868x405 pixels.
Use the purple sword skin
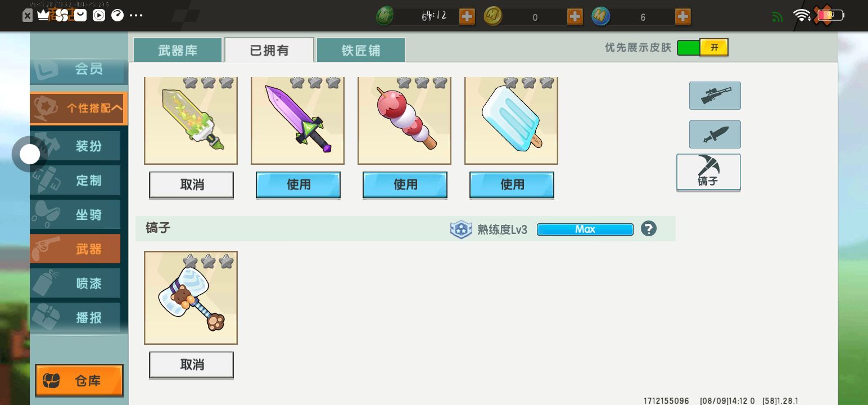[x=298, y=184]
